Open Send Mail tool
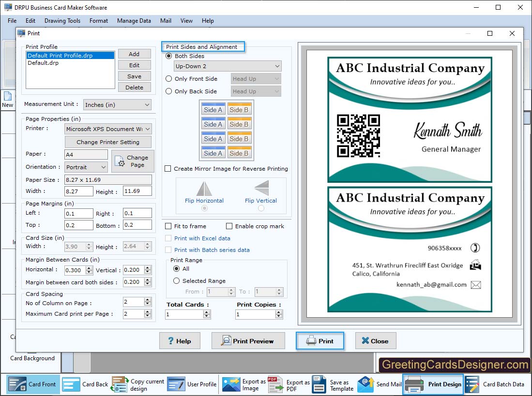 click(x=380, y=384)
